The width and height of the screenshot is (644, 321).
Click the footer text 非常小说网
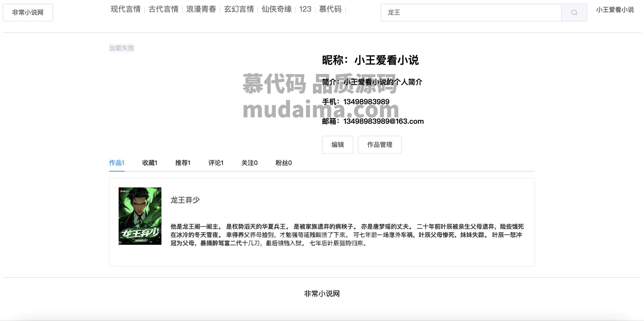322,293
